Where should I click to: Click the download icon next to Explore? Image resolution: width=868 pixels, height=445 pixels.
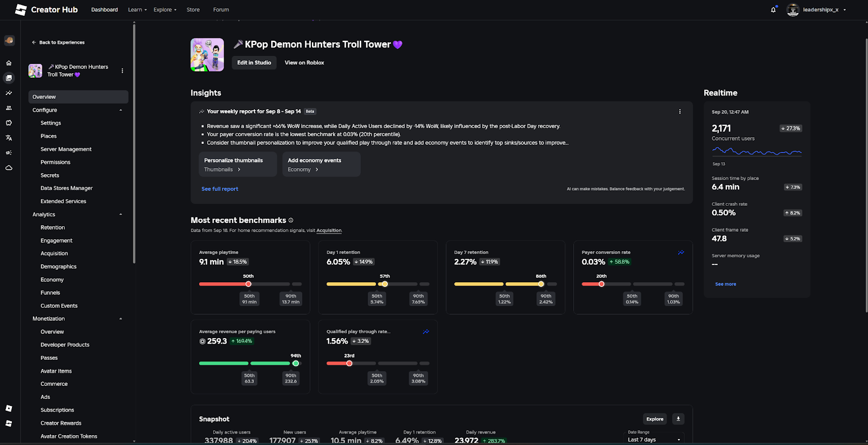pyautogui.click(x=678, y=418)
